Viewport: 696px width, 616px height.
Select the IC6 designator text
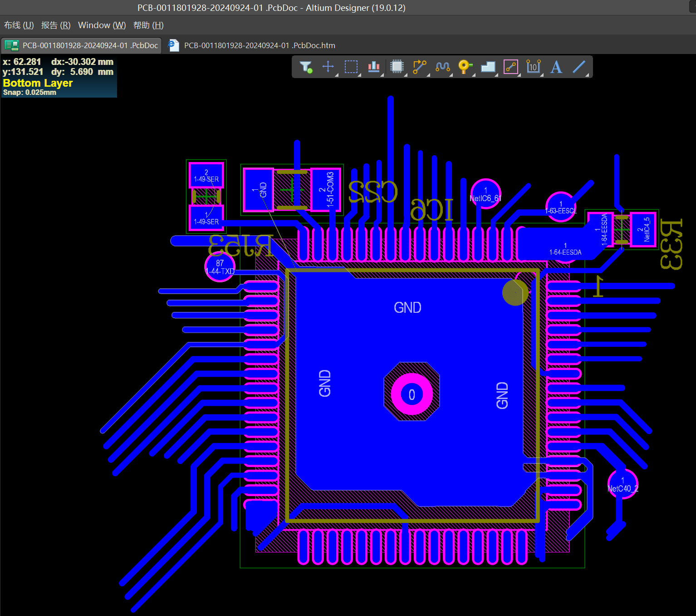pyautogui.click(x=432, y=210)
